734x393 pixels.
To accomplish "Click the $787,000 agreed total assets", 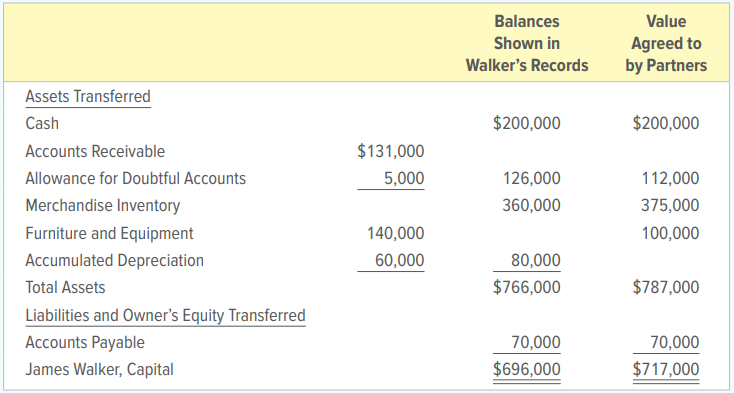I will click(x=666, y=287).
